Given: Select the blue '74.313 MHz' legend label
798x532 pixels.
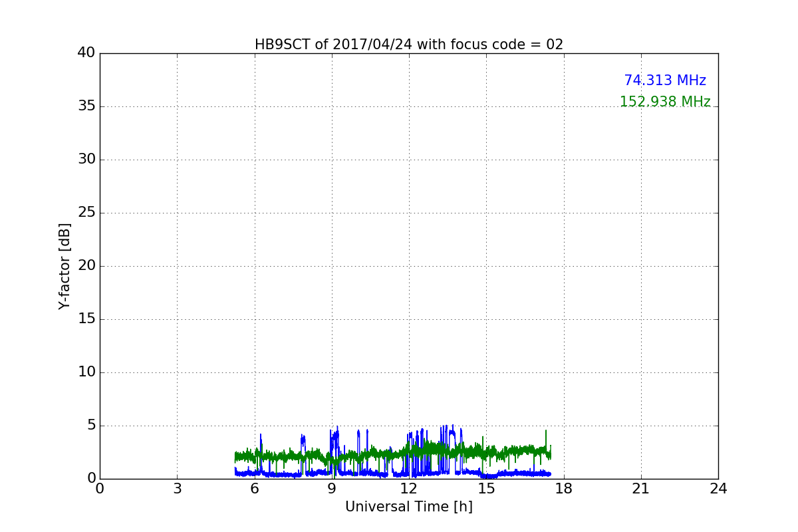Looking at the screenshot, I should click(665, 80).
